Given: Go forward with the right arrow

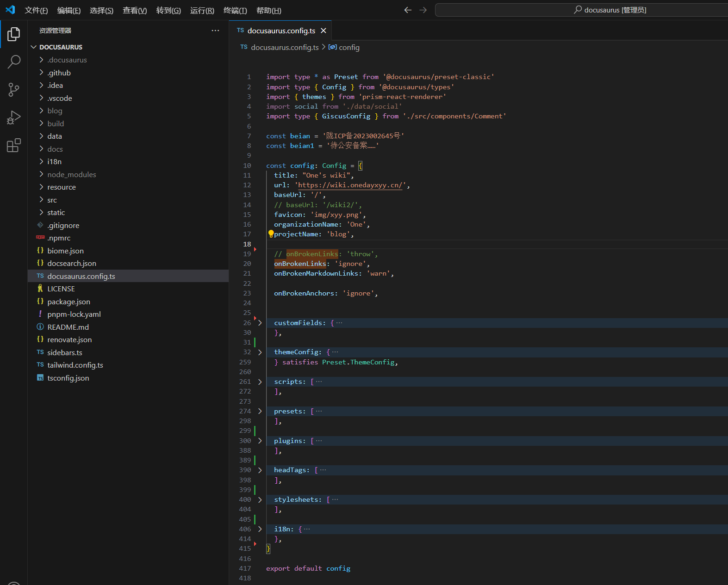Looking at the screenshot, I should point(423,10).
